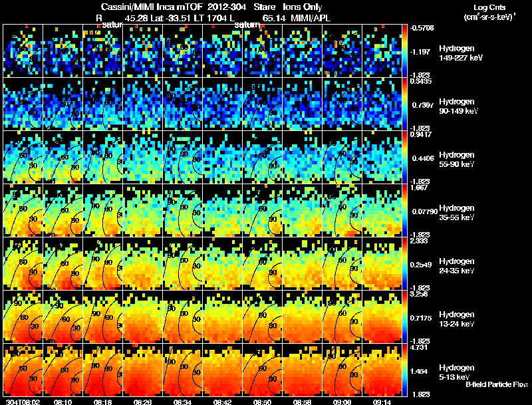Open the 149-227 keV image panel at 08:02
This screenshot has width=532, height=405.
pos(23,51)
